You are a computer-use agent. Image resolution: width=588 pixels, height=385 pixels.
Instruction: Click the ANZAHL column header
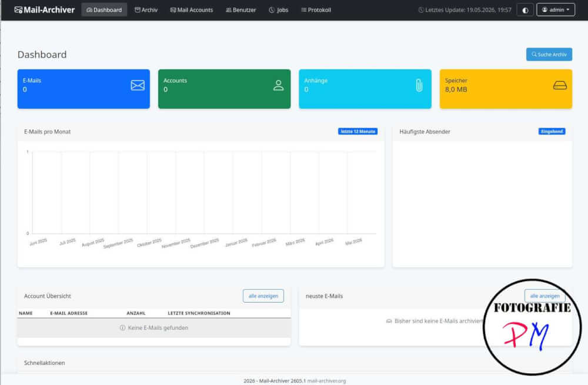[136, 313]
